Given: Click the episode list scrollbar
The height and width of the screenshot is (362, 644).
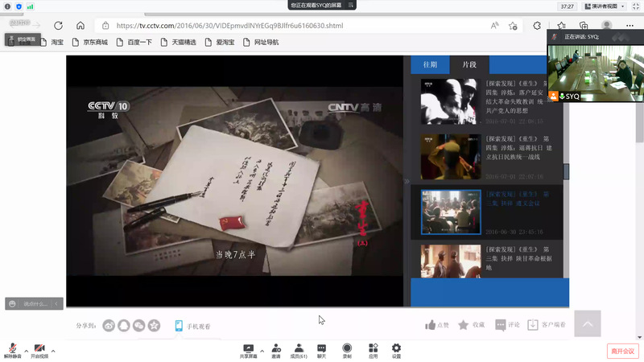Looking at the screenshot, I should point(566,171).
